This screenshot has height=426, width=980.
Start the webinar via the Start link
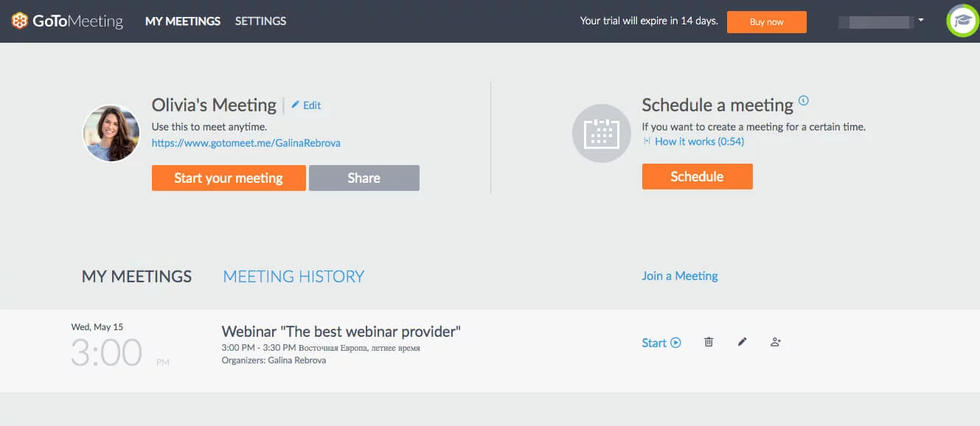[661, 343]
